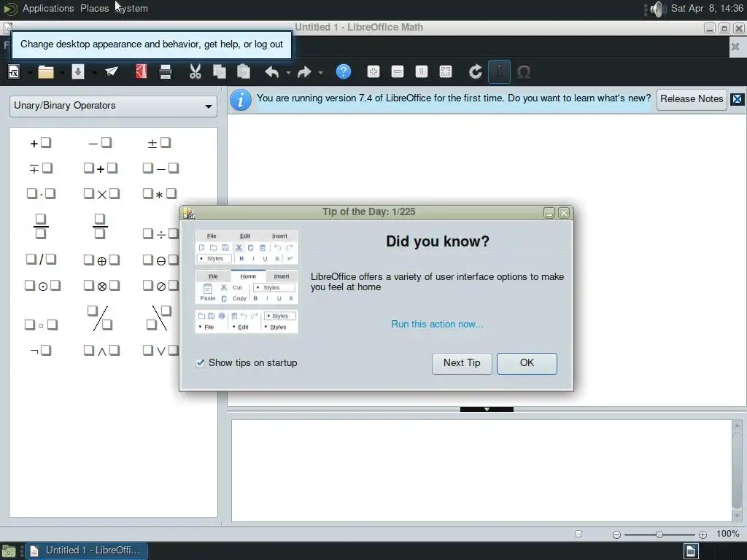Insert boolean NOT operator

[41, 351]
